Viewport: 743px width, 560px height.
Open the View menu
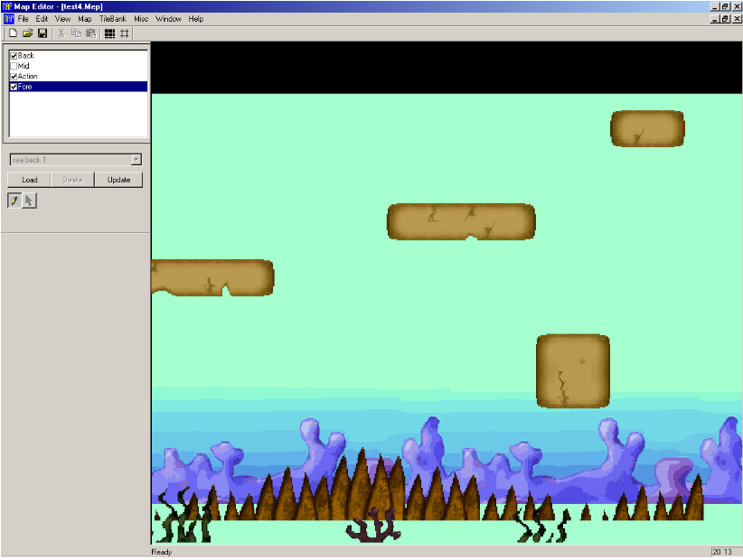pyautogui.click(x=62, y=19)
